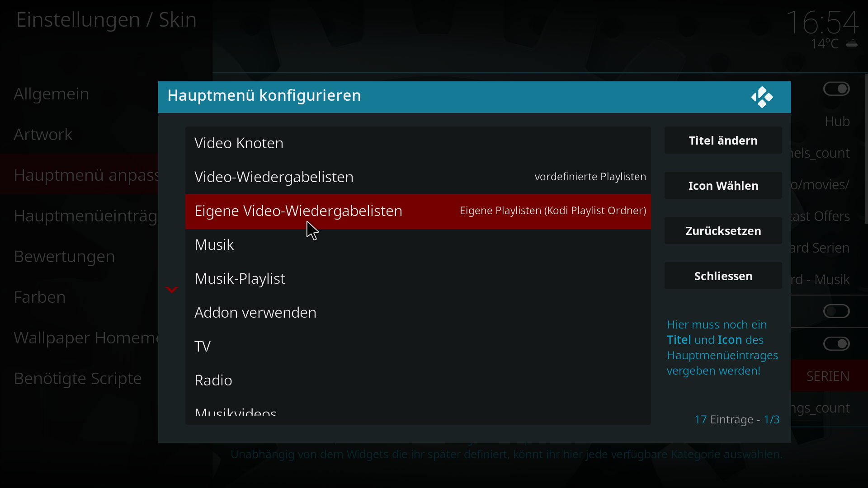The image size is (868, 488).
Task: Toggle the disabled switch below Musik row
Action: [x=836, y=311]
